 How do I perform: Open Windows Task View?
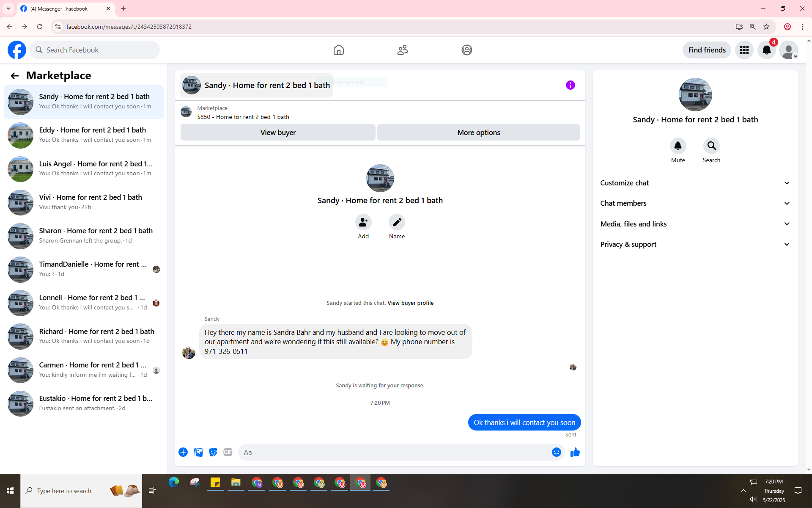pyautogui.click(x=152, y=491)
